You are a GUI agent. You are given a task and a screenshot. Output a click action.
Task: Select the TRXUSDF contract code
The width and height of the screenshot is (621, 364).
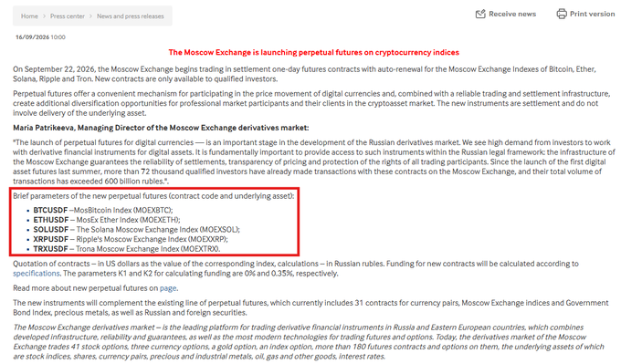coord(50,249)
